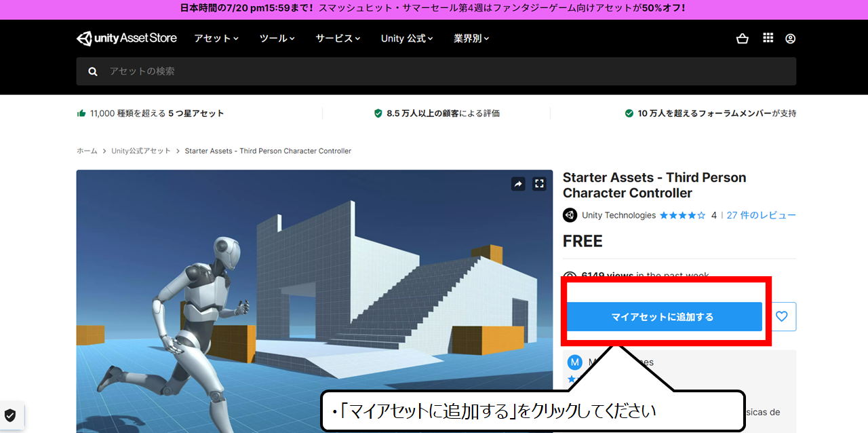Image resolution: width=868 pixels, height=433 pixels.
Task: Share this asset using the share icon
Action: (518, 183)
